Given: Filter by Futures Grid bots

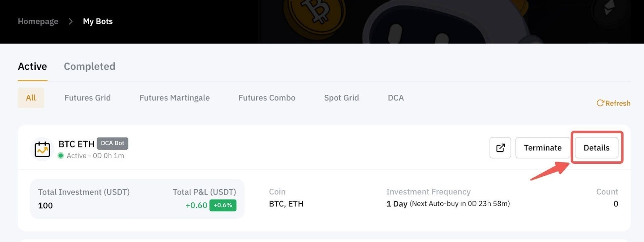Looking at the screenshot, I should (87, 98).
